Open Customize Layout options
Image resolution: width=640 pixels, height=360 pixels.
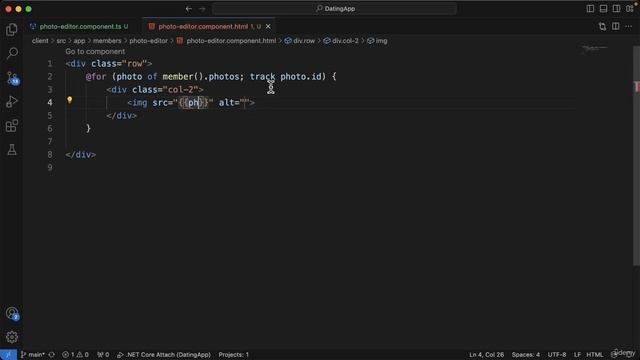point(630,9)
